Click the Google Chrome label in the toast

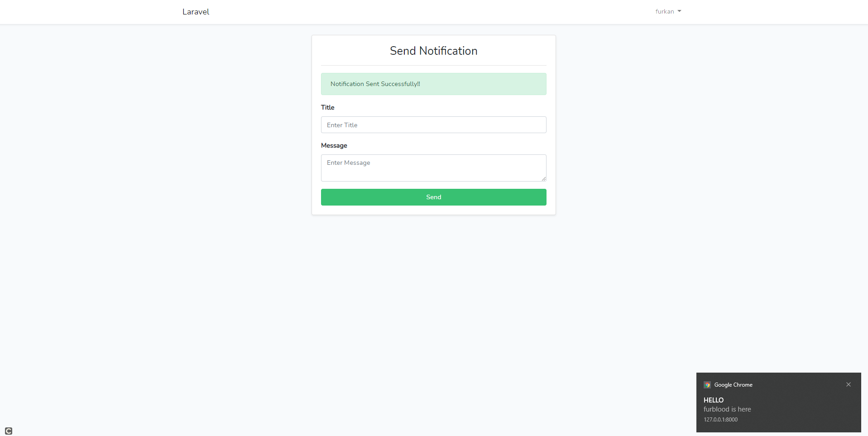(734, 384)
